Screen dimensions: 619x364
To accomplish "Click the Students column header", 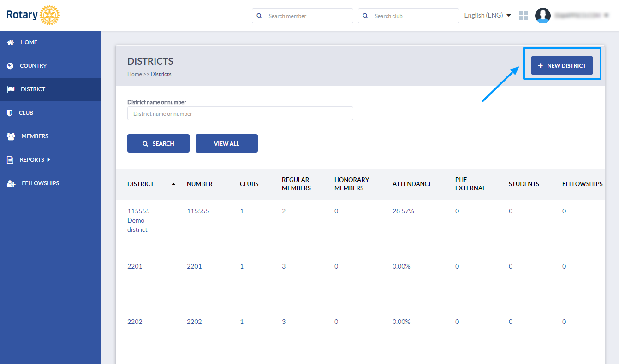I will 524,184.
